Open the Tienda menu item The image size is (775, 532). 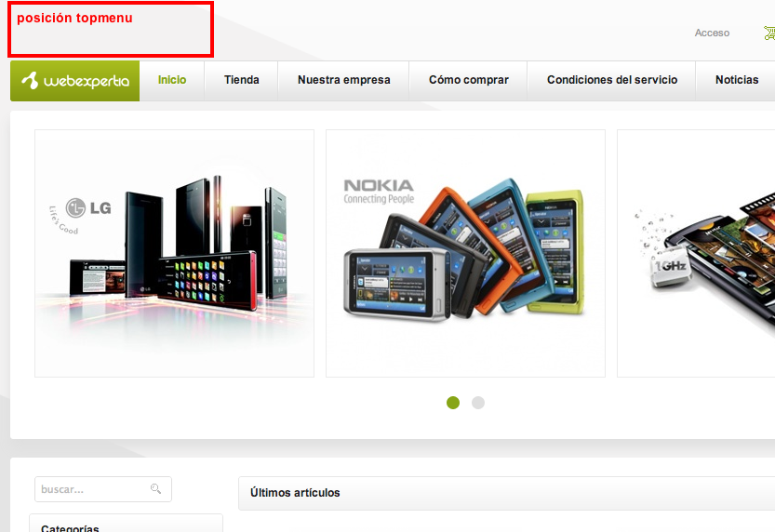(241, 80)
